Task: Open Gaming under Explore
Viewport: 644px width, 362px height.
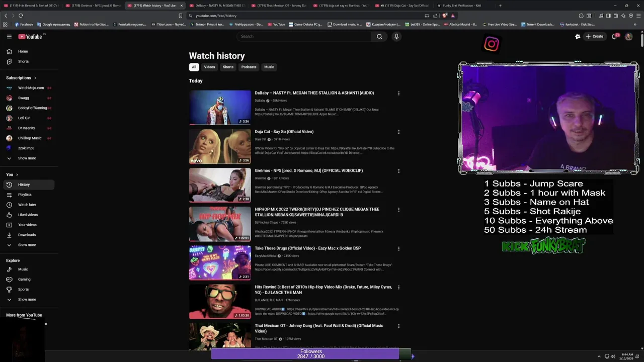Action: [x=28, y=280]
